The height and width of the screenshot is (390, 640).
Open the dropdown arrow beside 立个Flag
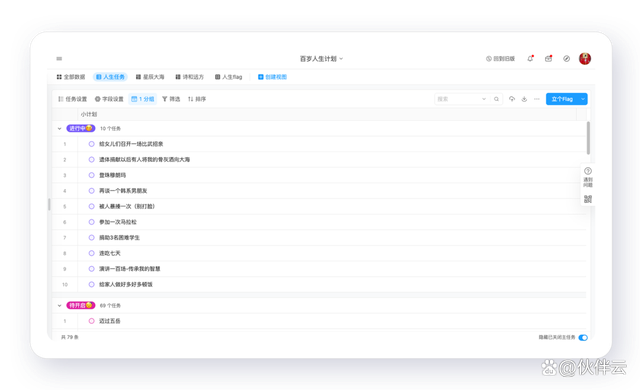click(583, 99)
